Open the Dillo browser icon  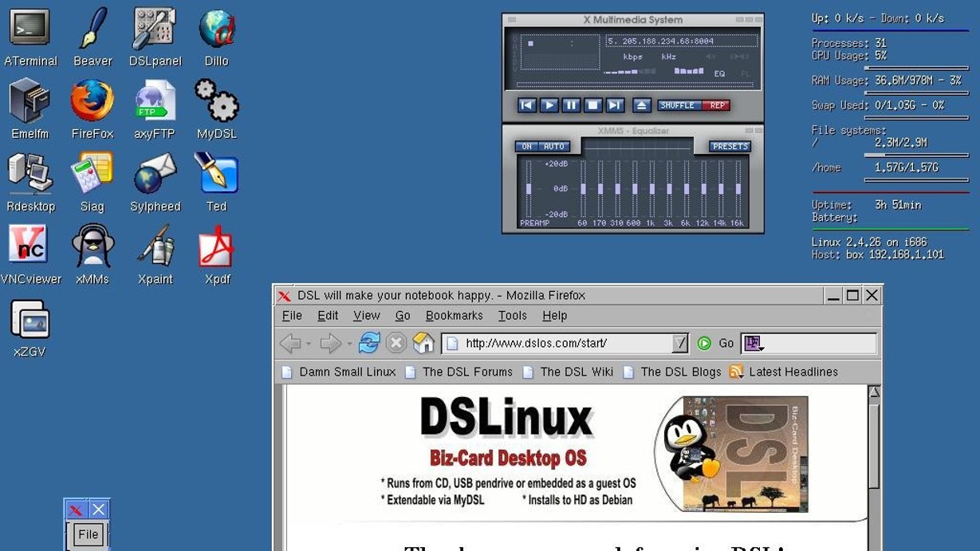216,30
